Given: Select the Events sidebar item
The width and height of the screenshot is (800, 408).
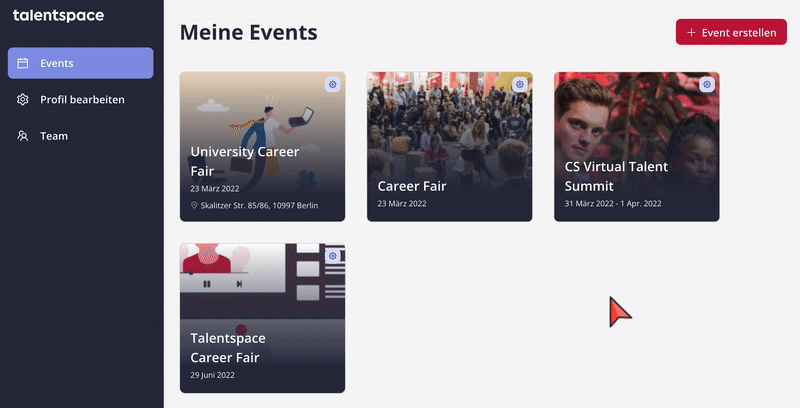Looking at the screenshot, I should coord(81,63).
